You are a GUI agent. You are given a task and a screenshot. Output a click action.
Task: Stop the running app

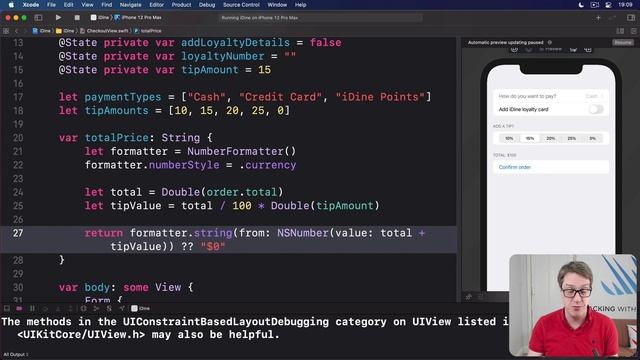[77, 18]
